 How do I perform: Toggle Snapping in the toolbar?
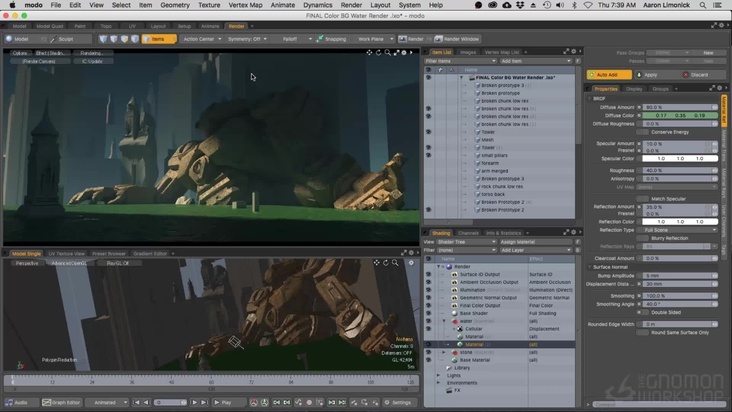331,39
